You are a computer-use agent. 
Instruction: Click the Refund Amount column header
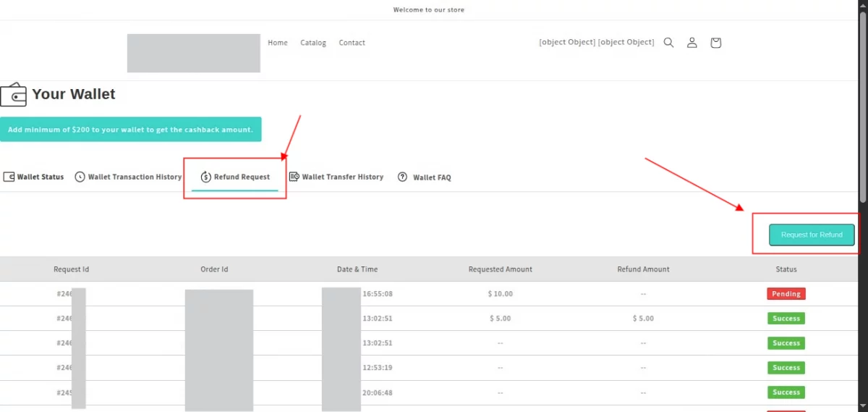tap(643, 269)
